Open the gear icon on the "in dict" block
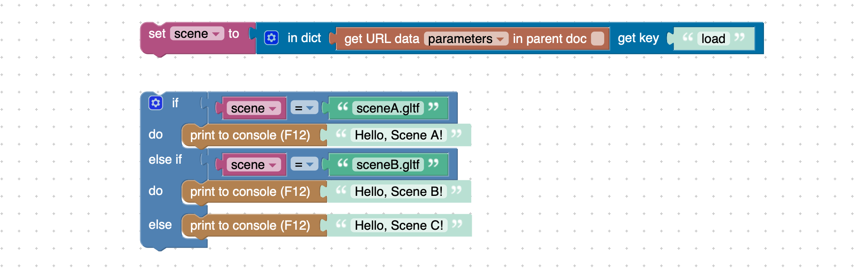 tap(271, 38)
